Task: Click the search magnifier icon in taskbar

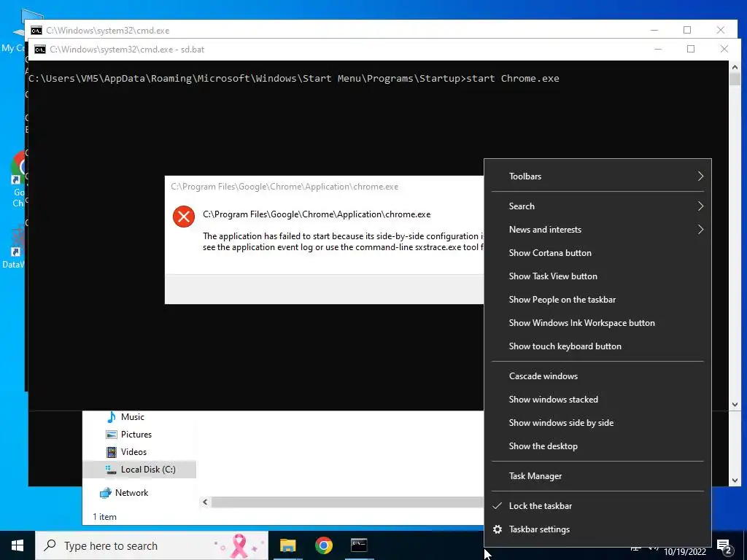Action: click(50, 545)
